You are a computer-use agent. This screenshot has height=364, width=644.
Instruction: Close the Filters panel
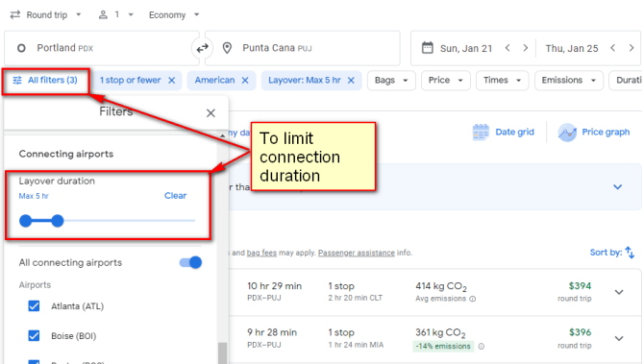click(x=211, y=113)
